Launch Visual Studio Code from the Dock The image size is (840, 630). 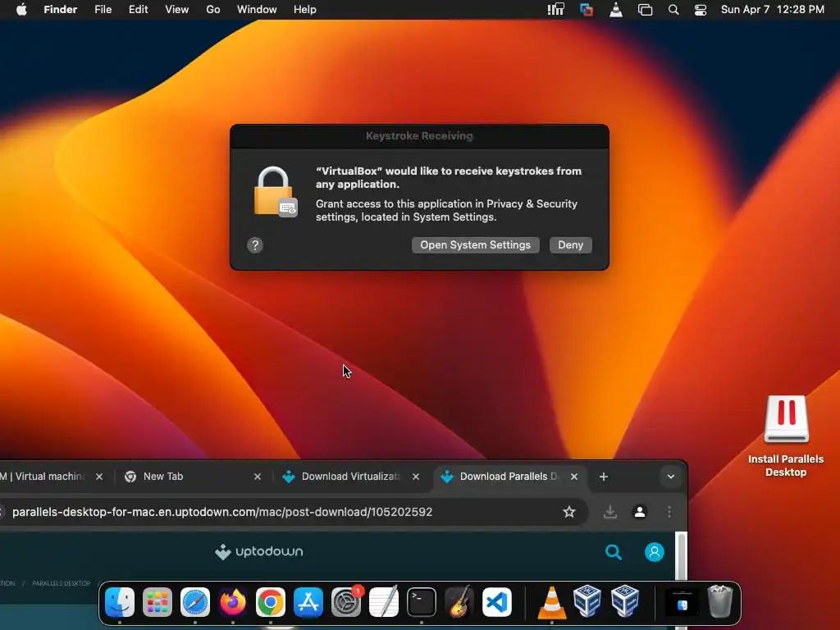tap(497, 601)
